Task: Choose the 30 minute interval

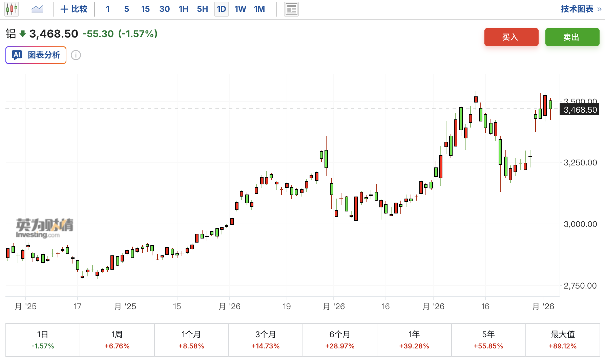Action: click(x=164, y=9)
